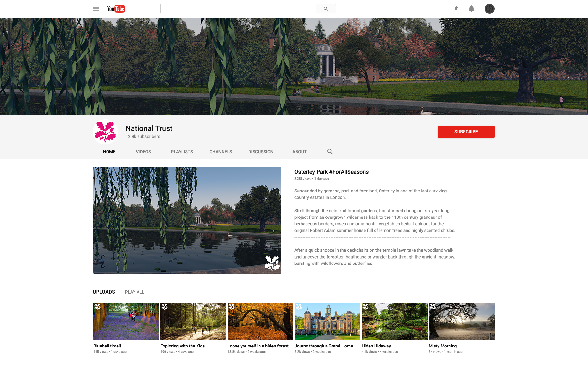Click the National Trust channel name
588x376 pixels.
[x=149, y=128]
